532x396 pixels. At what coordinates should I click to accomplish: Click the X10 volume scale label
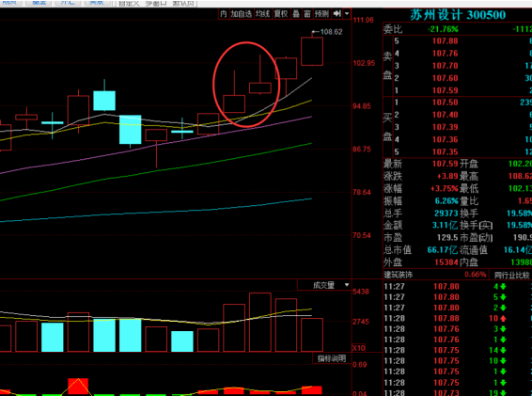[x=359, y=348]
